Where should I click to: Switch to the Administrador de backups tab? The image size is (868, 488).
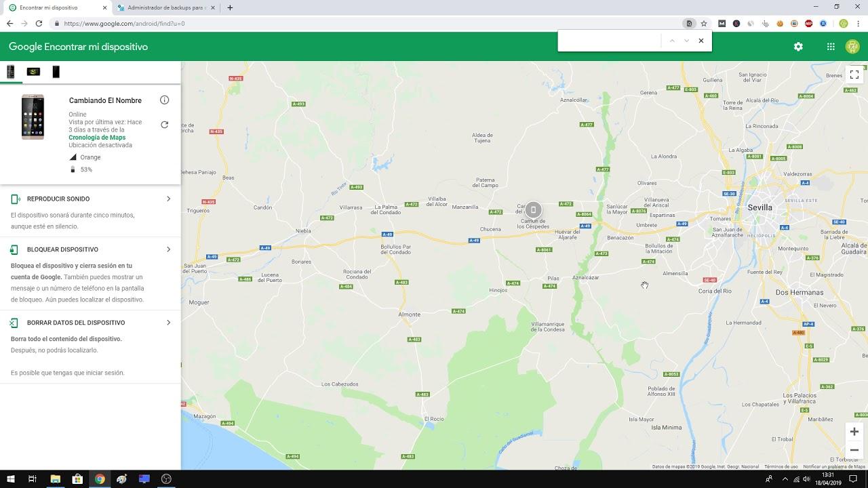coord(165,7)
